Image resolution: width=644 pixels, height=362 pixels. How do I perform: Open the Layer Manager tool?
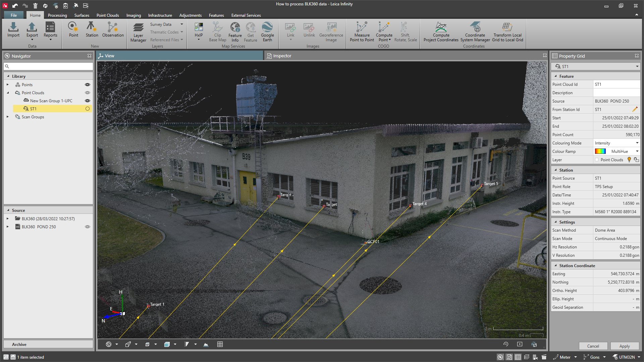click(x=138, y=32)
